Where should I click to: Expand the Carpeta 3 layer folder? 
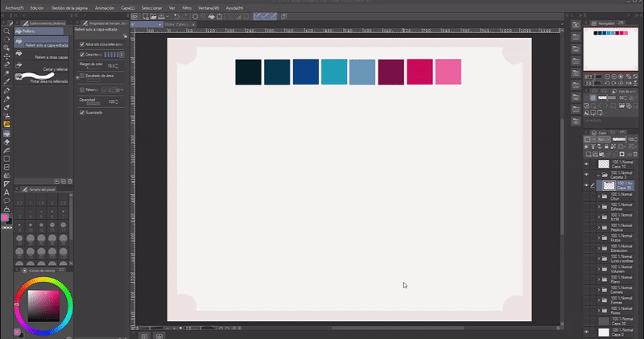click(x=598, y=174)
